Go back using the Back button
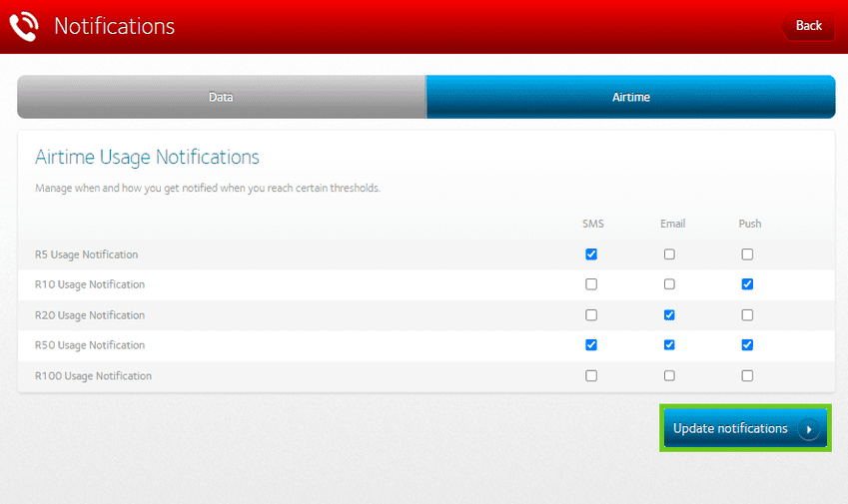The height and width of the screenshot is (504, 848). [x=808, y=26]
